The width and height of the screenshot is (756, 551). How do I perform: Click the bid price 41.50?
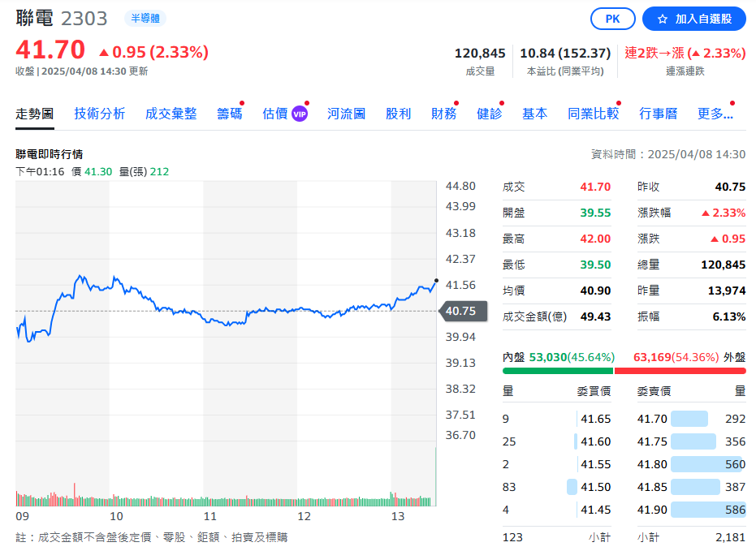tap(595, 487)
